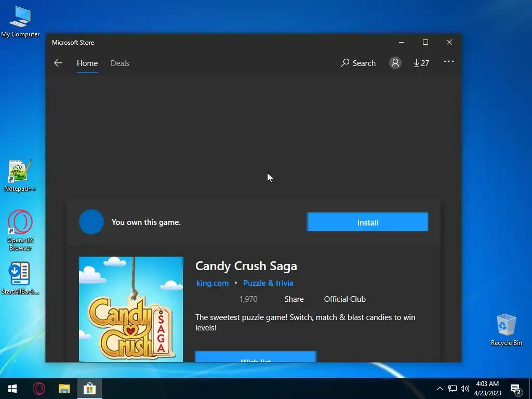
Task: Open File Explorer from the taskbar
Action: pyautogui.click(x=64, y=389)
